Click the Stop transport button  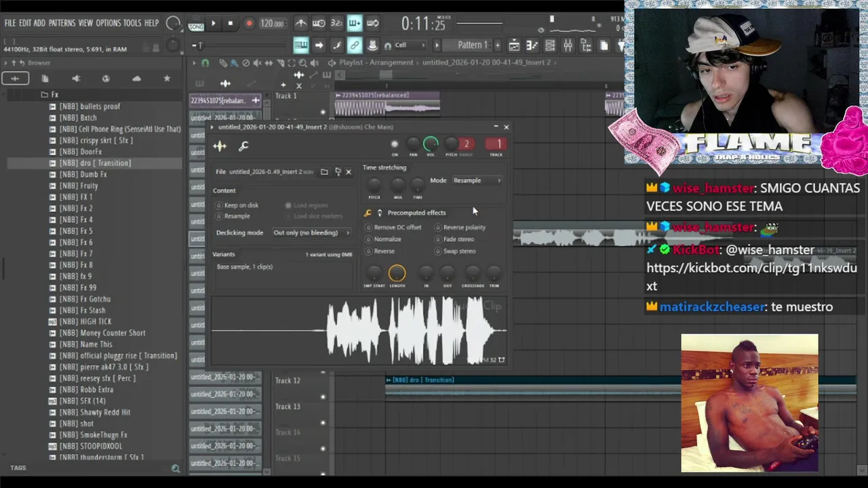[231, 24]
